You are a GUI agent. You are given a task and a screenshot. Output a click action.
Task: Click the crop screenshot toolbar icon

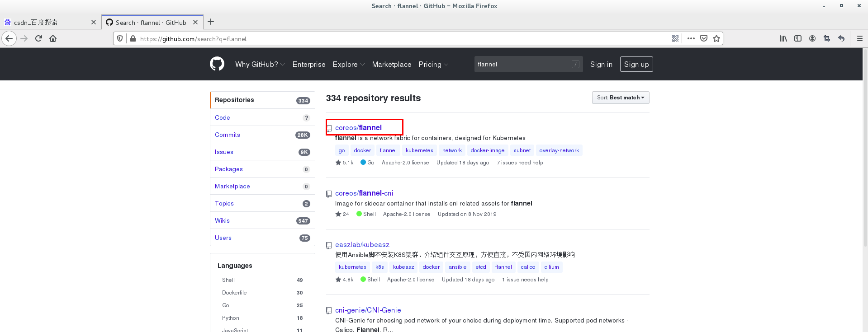click(x=827, y=38)
